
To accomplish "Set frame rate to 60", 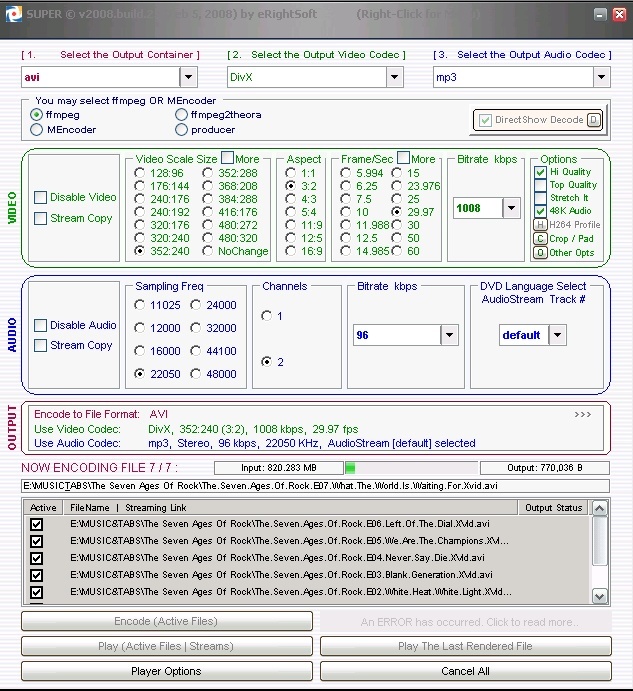I will pyautogui.click(x=397, y=251).
